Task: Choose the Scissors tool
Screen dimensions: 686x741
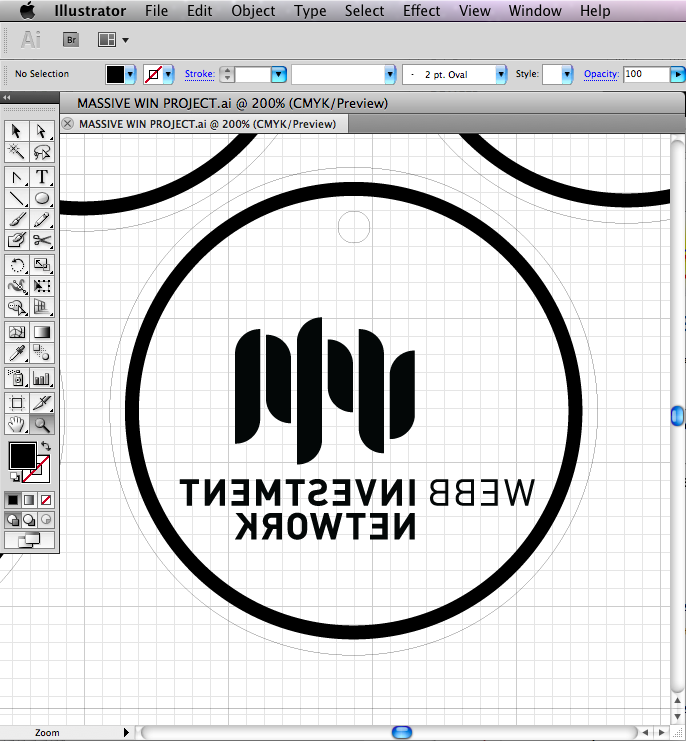Action: point(42,241)
